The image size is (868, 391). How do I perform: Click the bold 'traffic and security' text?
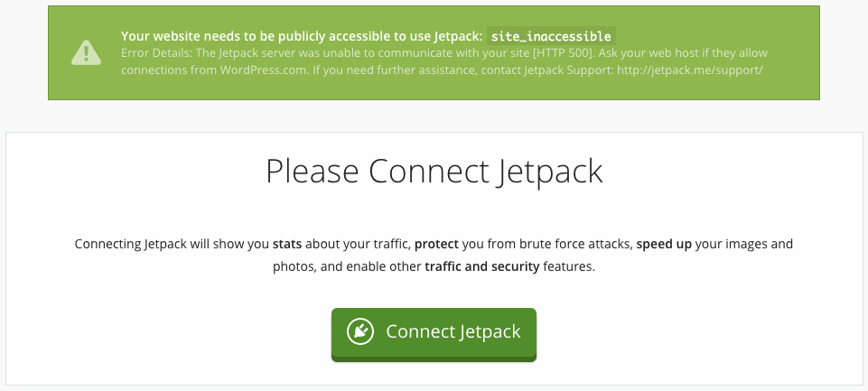(482, 266)
